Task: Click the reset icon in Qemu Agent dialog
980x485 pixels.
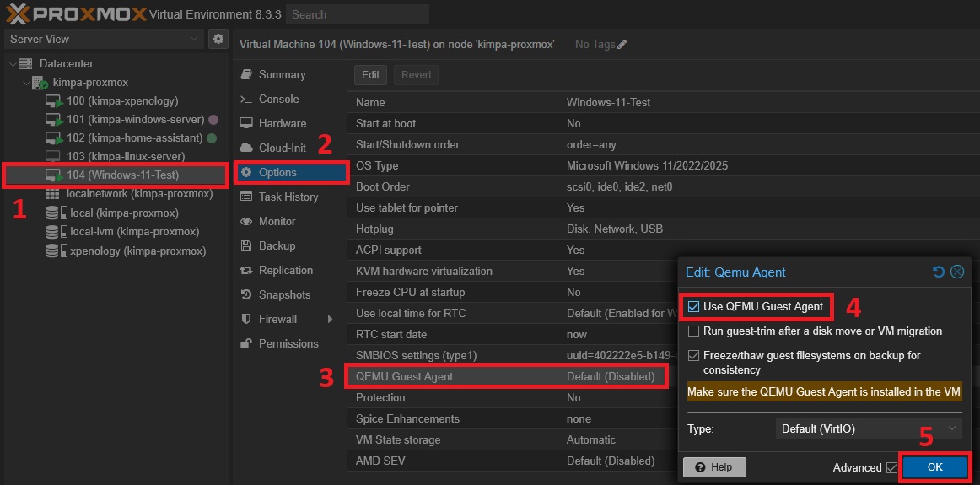Action: pos(939,272)
